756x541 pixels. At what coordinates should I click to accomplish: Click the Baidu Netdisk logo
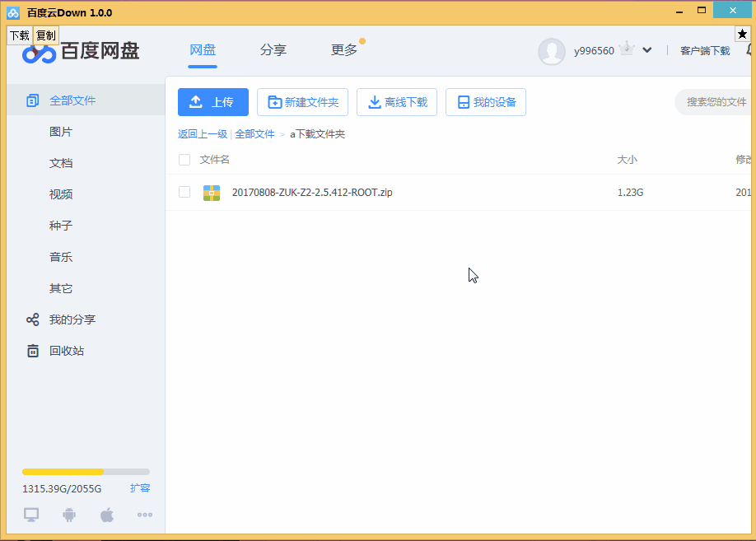click(x=81, y=52)
